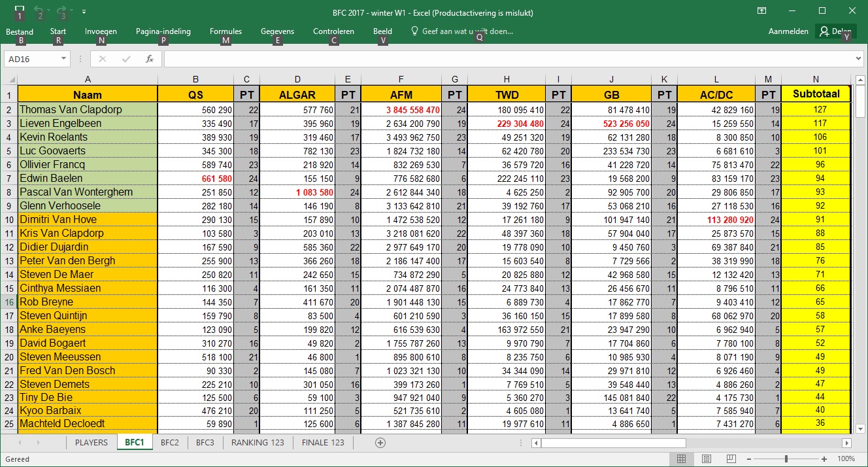
Task: Open the FINALE 123 sheet tab
Action: click(323, 443)
